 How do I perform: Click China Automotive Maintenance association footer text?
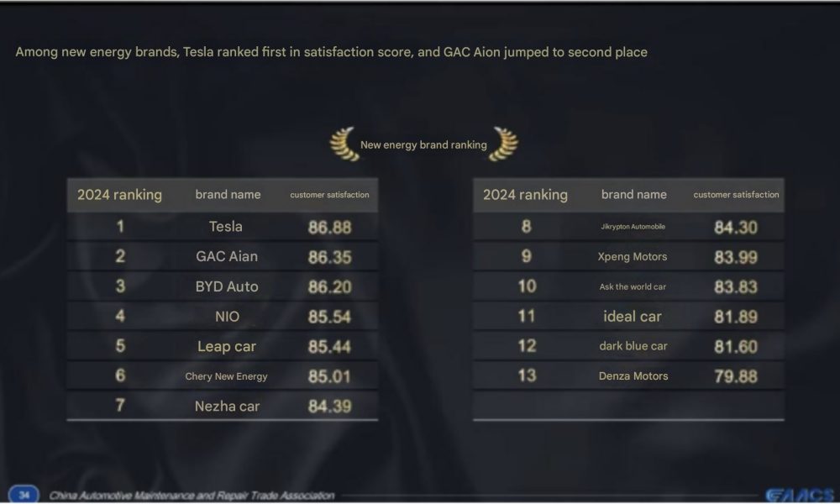pos(192,496)
